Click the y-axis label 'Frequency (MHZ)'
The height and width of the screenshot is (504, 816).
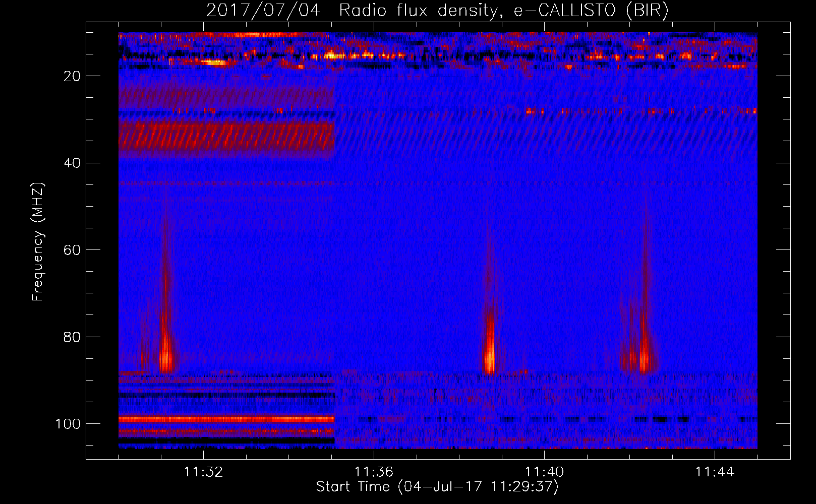point(38,242)
